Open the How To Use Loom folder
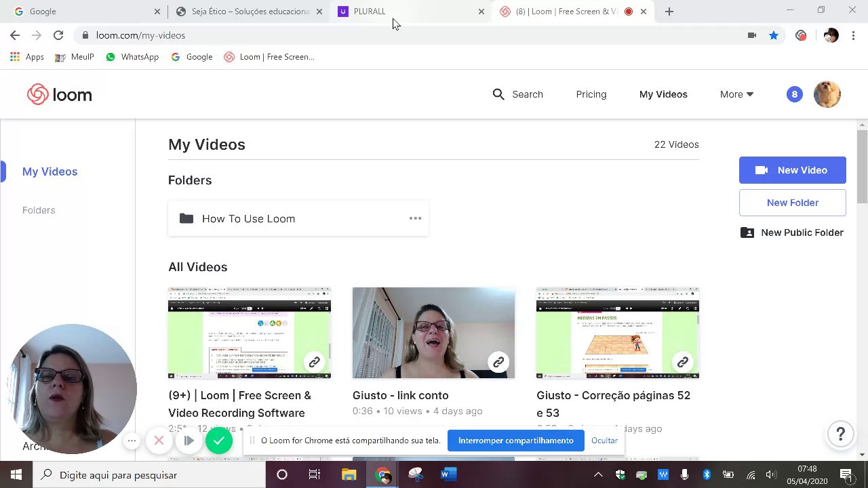Image resolution: width=868 pixels, height=488 pixels. point(298,218)
